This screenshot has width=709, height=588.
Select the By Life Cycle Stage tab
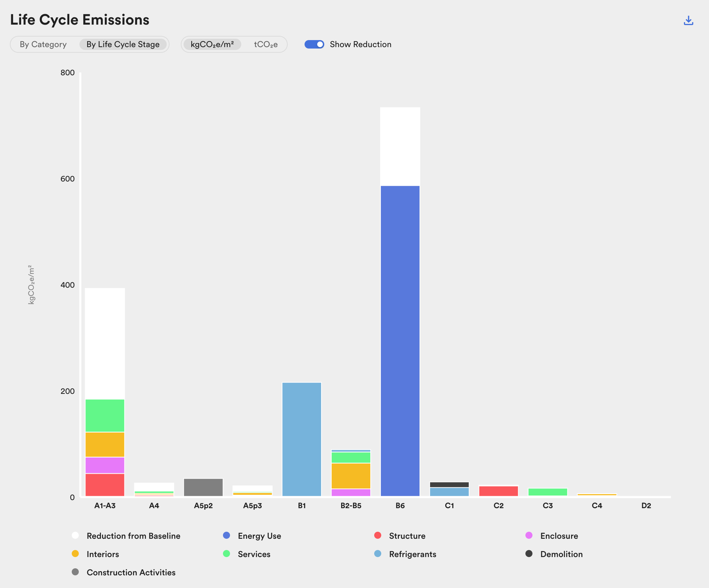[x=123, y=44]
